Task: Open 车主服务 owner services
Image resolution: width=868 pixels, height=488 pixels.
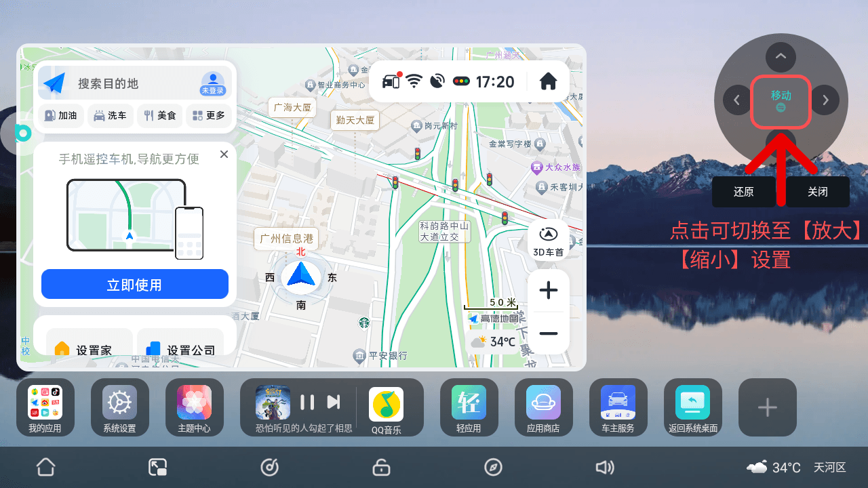Action: click(x=618, y=407)
